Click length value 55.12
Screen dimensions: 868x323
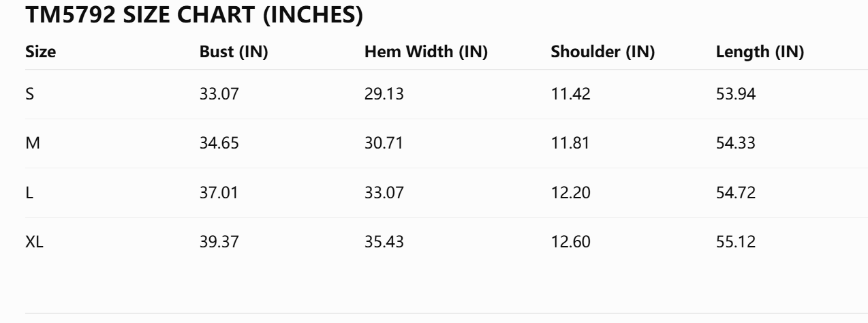point(736,242)
